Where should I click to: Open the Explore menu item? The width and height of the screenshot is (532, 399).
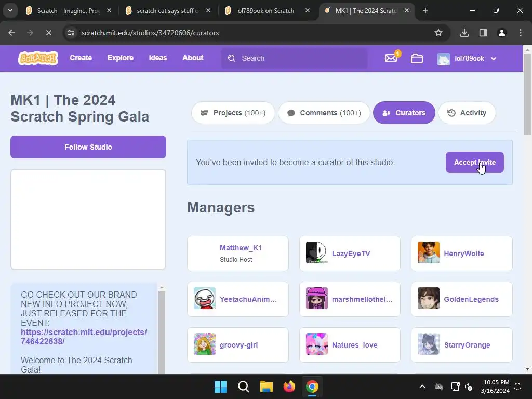point(120,58)
